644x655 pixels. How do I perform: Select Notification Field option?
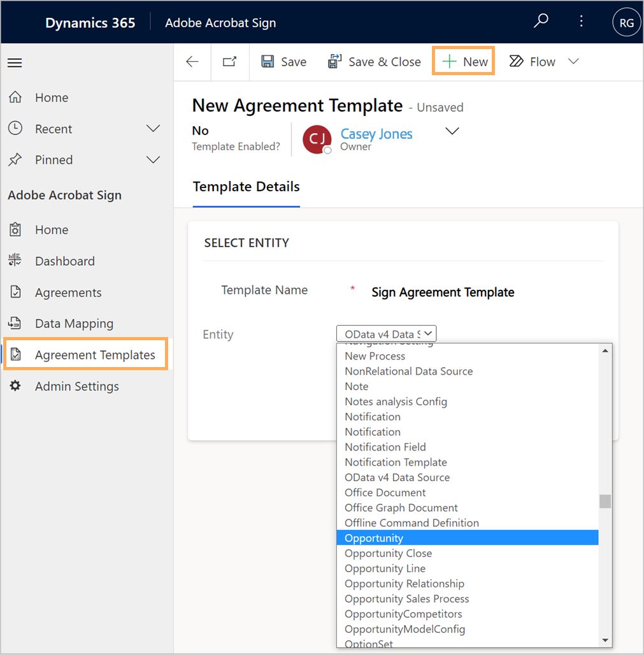coord(468,447)
